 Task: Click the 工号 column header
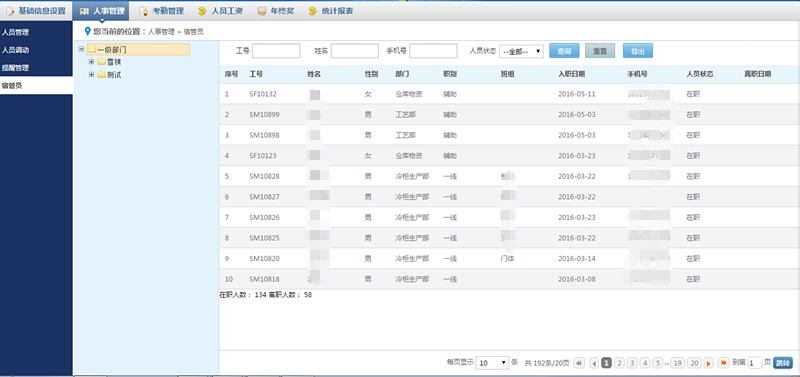tap(256, 74)
